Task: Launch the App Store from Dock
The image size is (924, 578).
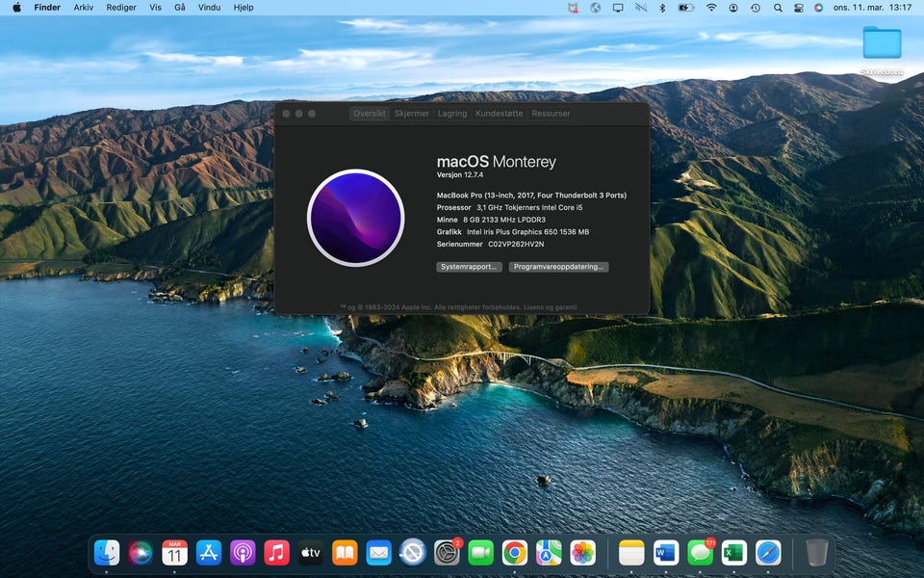Action: 209,553
